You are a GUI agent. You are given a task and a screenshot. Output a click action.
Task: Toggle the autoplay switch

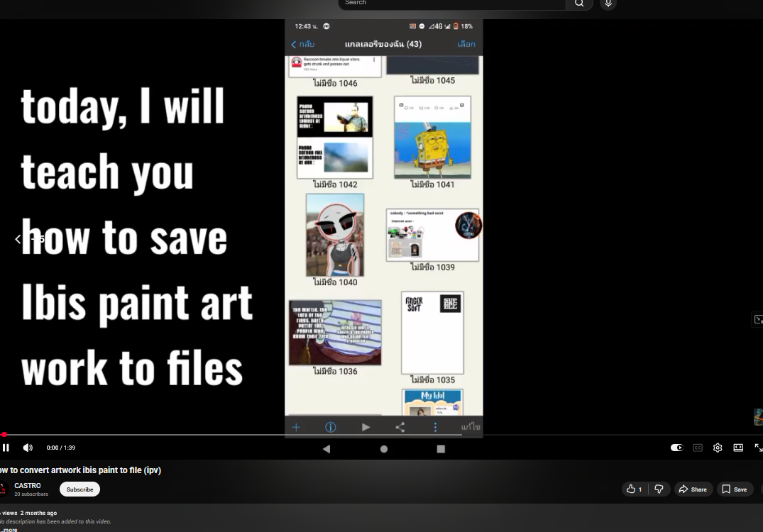(x=676, y=448)
